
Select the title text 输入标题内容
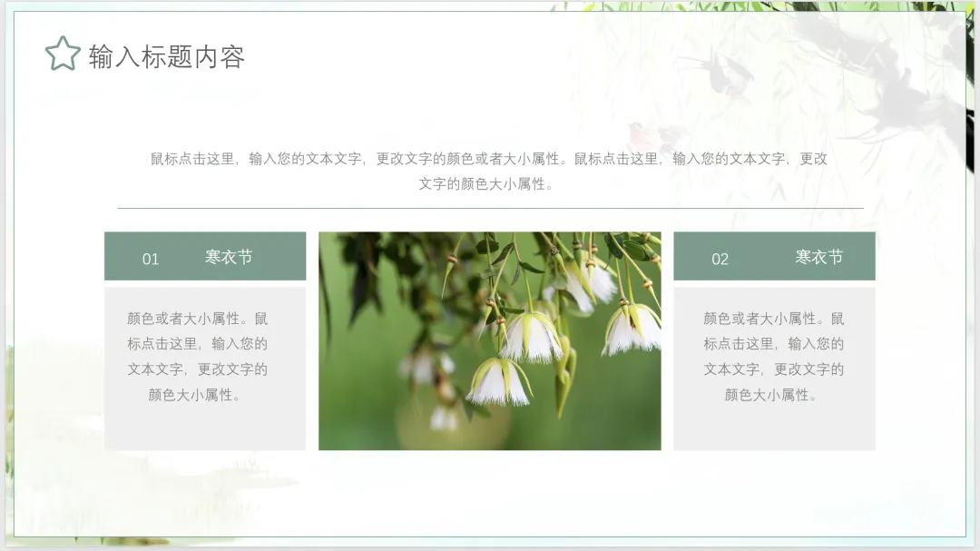(x=167, y=57)
